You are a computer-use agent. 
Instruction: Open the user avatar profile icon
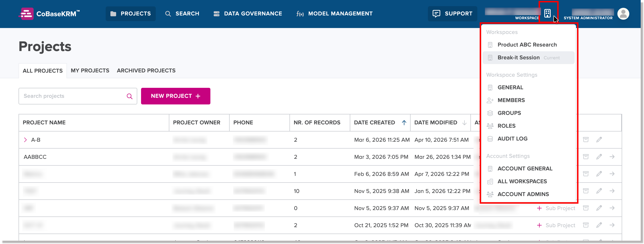[x=623, y=14]
